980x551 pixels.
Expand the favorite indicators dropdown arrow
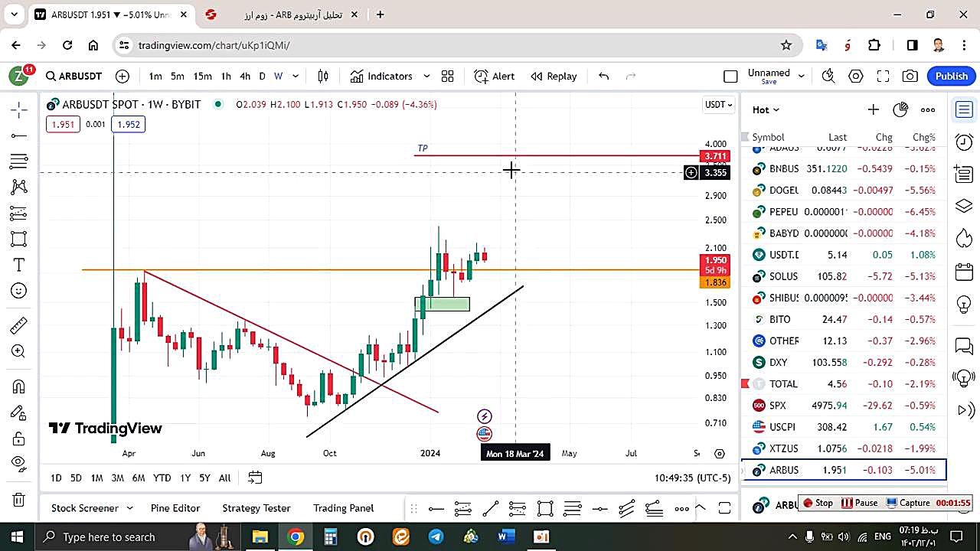pyautogui.click(x=426, y=76)
